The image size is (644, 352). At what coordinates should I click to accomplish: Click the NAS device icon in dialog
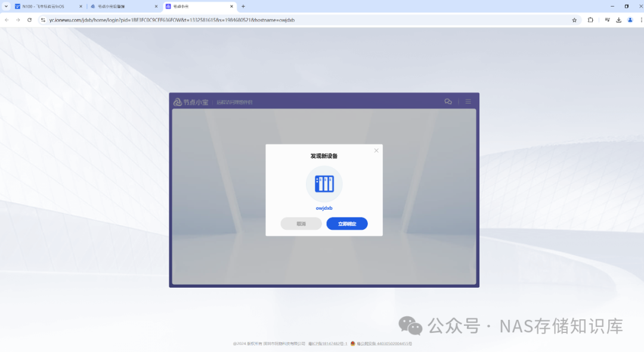pos(324,184)
